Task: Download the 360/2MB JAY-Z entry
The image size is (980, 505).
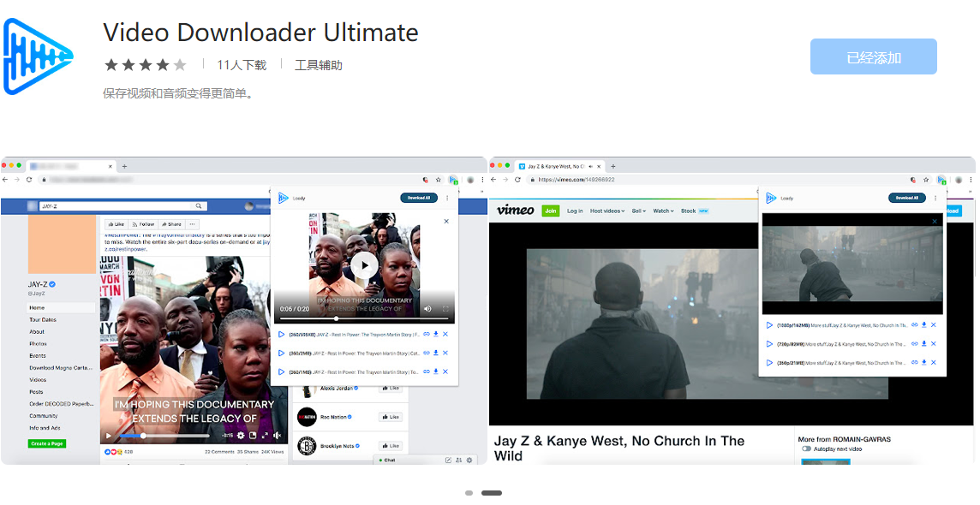Action: [x=436, y=353]
